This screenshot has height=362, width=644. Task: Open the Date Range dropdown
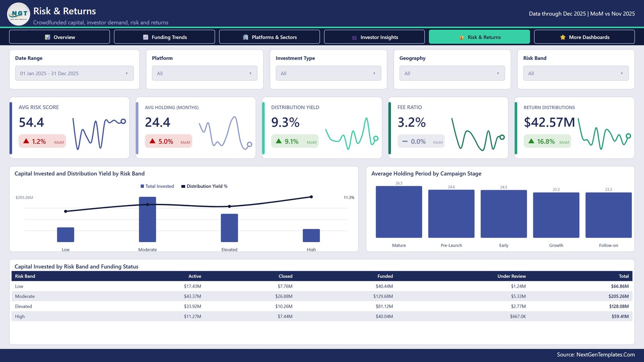[74, 73]
